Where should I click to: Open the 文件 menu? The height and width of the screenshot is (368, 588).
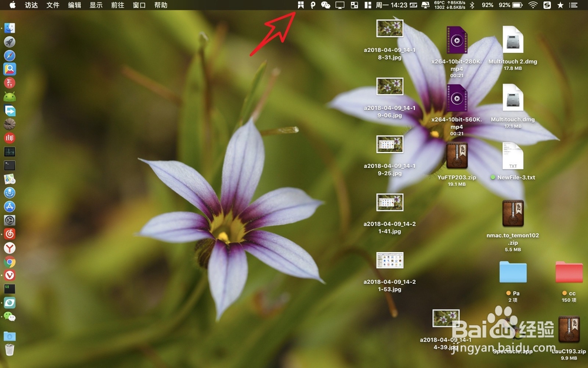(x=53, y=5)
